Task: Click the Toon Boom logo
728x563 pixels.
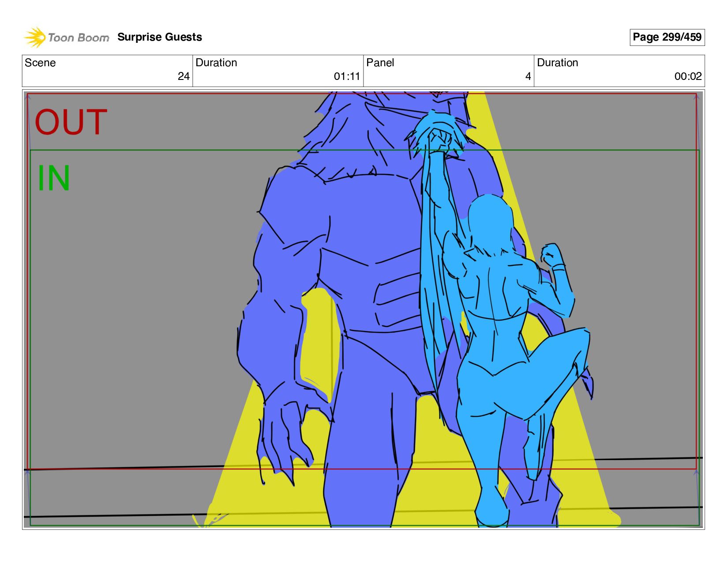Action: (x=66, y=37)
